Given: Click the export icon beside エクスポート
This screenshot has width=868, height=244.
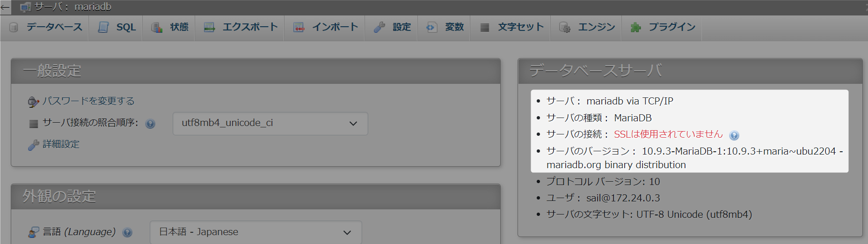Looking at the screenshot, I should [210, 27].
